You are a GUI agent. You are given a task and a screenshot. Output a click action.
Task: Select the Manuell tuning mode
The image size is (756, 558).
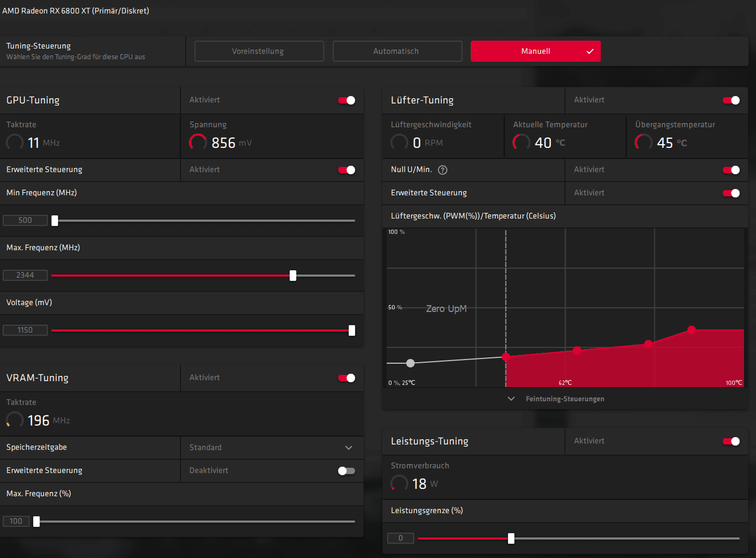(x=535, y=51)
